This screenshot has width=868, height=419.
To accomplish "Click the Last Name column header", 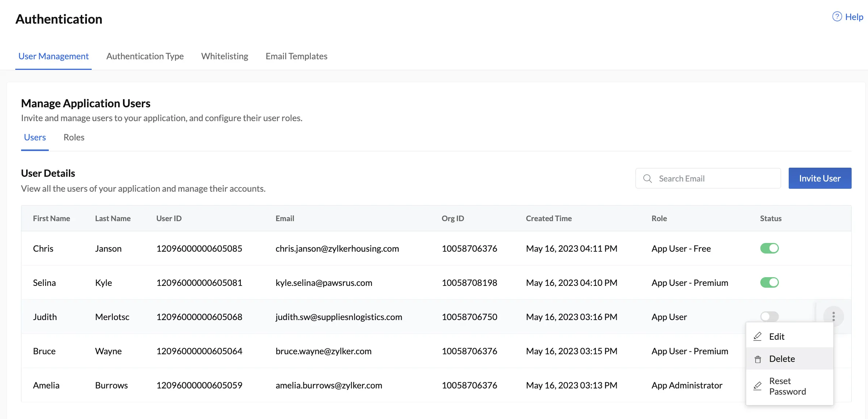I will [113, 218].
